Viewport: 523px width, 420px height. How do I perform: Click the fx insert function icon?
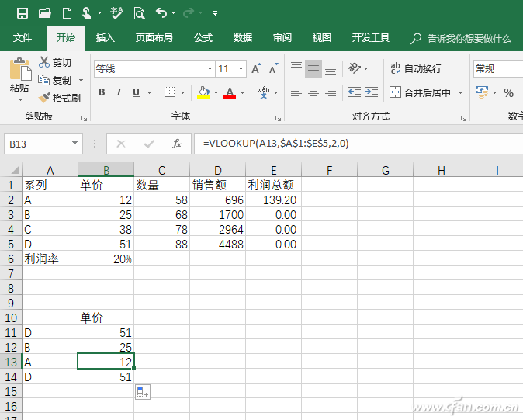pos(176,144)
